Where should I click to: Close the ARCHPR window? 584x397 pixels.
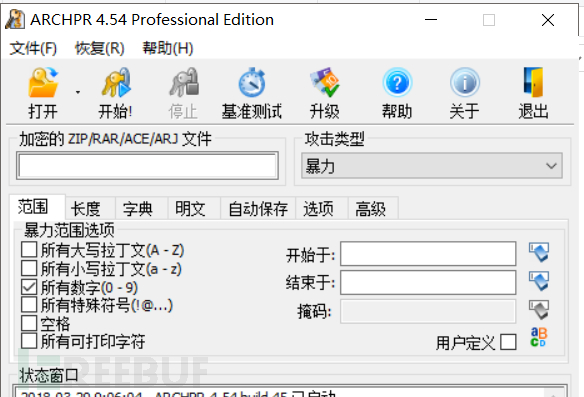[x=548, y=20]
